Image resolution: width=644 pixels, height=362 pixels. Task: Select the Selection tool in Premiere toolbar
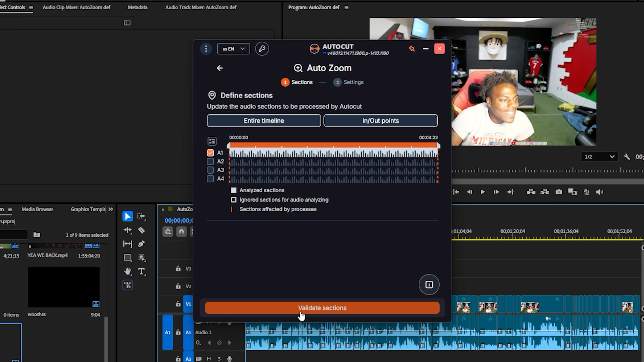[127, 216]
